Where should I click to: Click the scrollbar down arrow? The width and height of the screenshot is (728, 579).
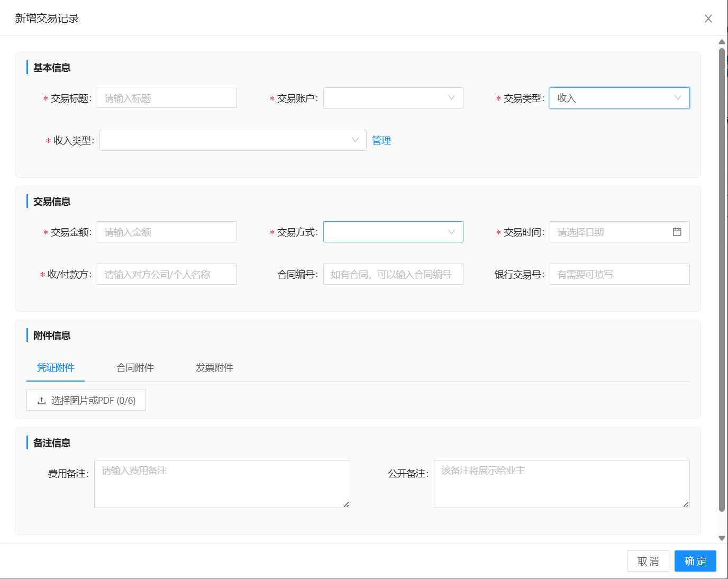pyautogui.click(x=722, y=538)
